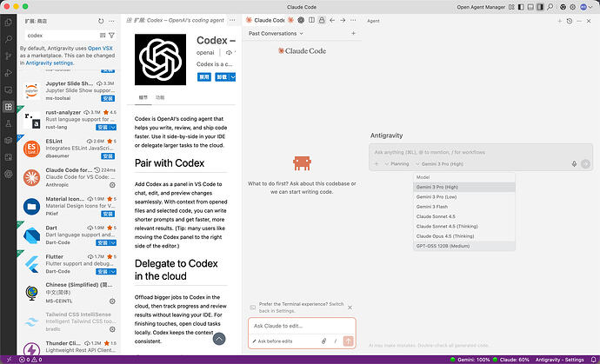Viewport: 600px width, 364px height.
Task: Attach a file with paperclip icon
Action: (323, 341)
